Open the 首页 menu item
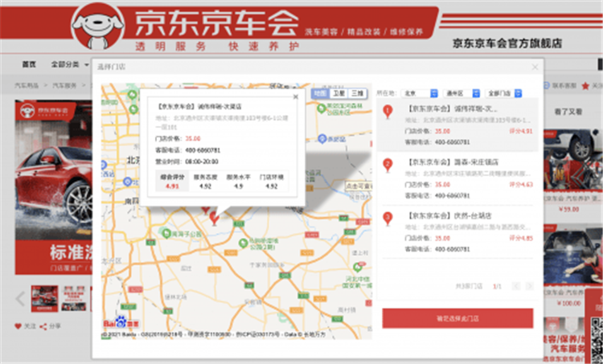Screen dimensions: 603x364 point(29,63)
